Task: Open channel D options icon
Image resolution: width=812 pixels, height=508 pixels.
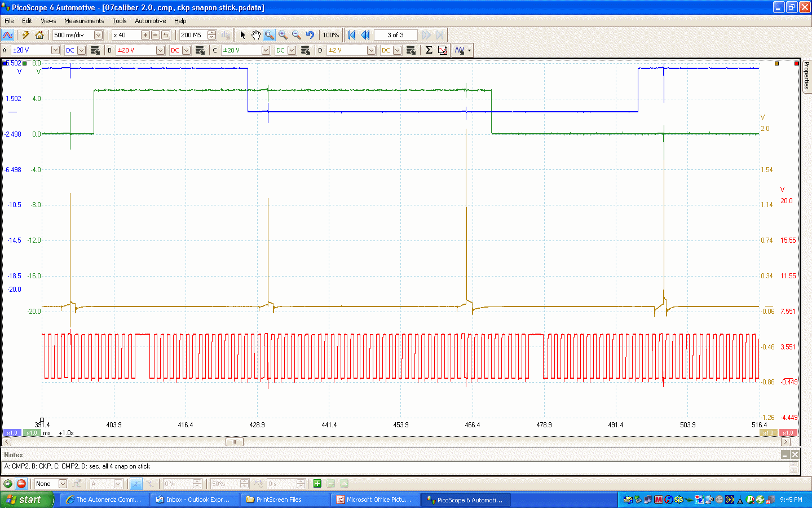Action: coord(411,50)
